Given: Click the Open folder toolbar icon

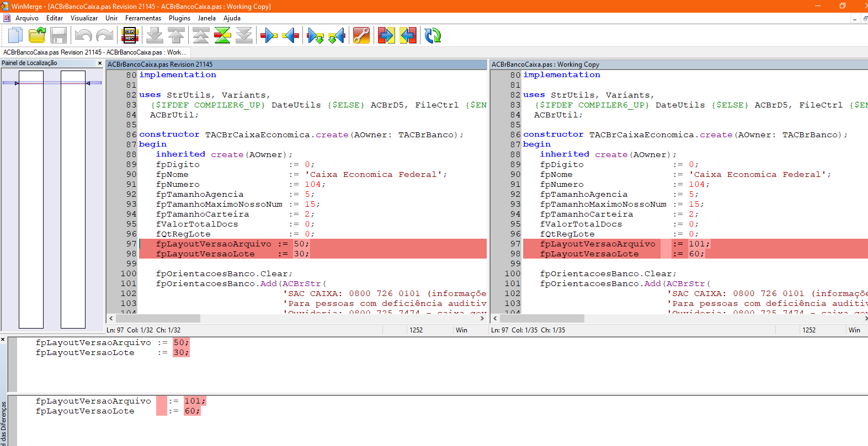Looking at the screenshot, I should [37, 36].
